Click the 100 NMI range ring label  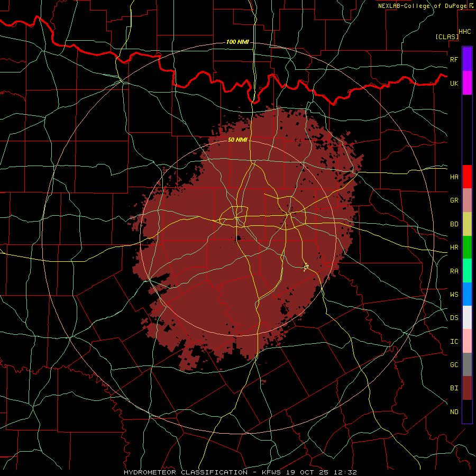[237, 42]
